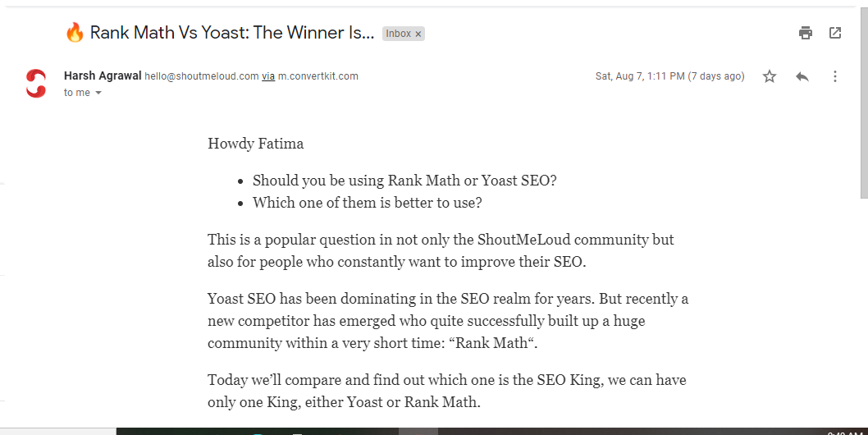Click the hello@shoutmeloud.com email address
Viewport: 868px width, 435px height.
click(x=202, y=76)
